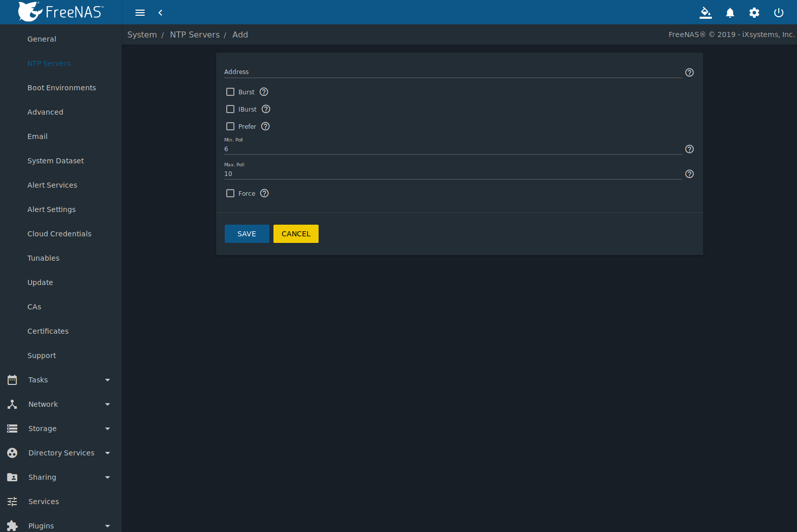Open CAs page
This screenshot has height=532, width=797.
(34, 307)
